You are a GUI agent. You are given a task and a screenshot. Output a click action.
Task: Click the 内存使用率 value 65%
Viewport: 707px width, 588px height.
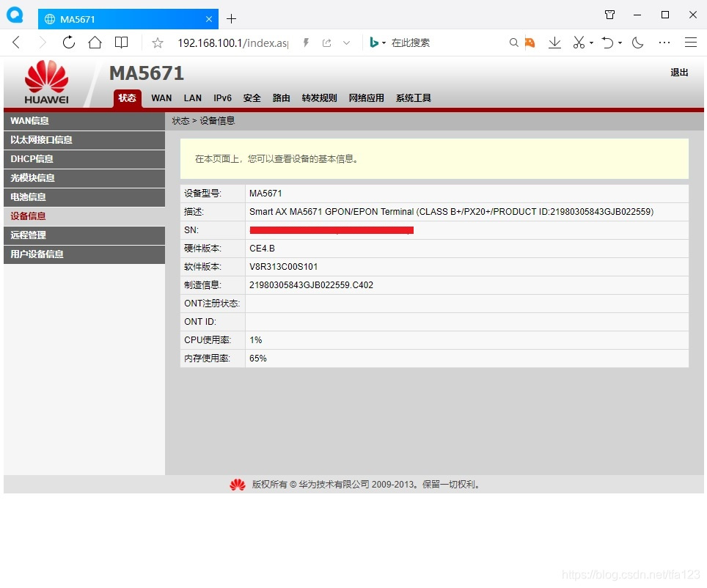pos(258,359)
